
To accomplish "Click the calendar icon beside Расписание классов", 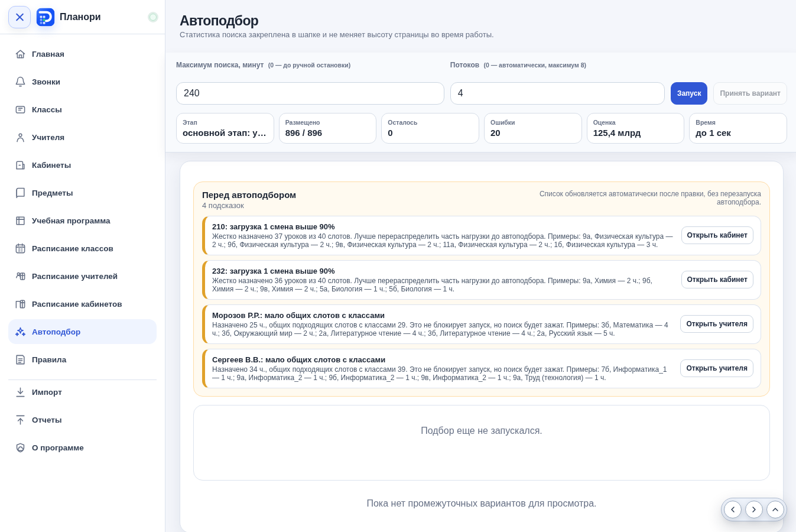I will pos(20,248).
